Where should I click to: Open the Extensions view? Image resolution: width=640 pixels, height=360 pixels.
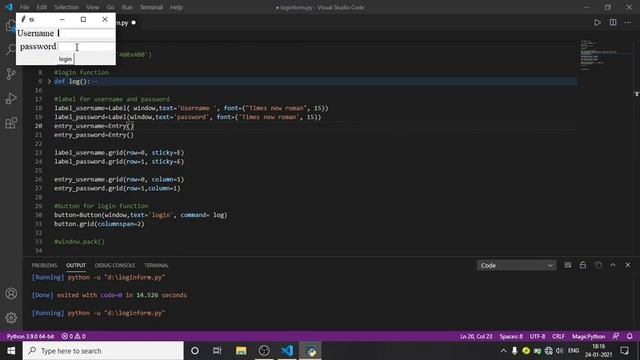(x=11, y=123)
